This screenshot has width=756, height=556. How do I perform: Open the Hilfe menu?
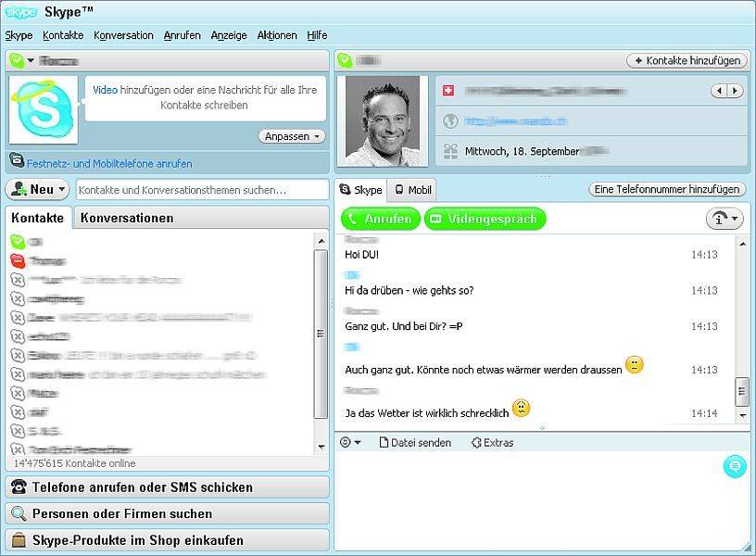click(317, 35)
